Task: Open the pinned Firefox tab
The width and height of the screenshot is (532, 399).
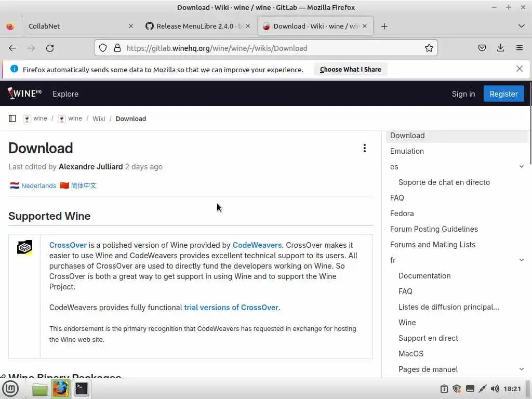Action: [x=10, y=26]
